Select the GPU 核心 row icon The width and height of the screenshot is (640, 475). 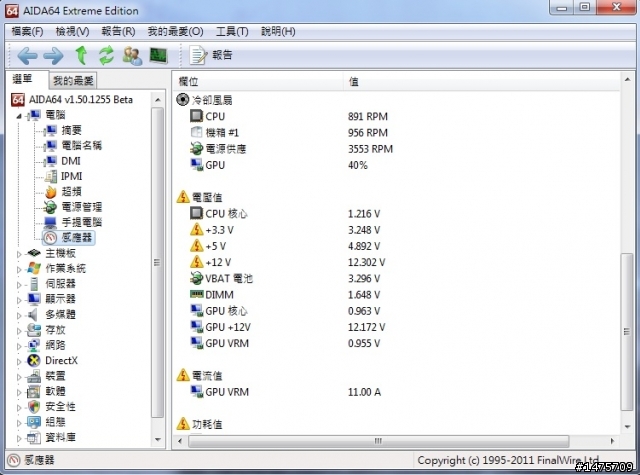pyautogui.click(x=196, y=311)
